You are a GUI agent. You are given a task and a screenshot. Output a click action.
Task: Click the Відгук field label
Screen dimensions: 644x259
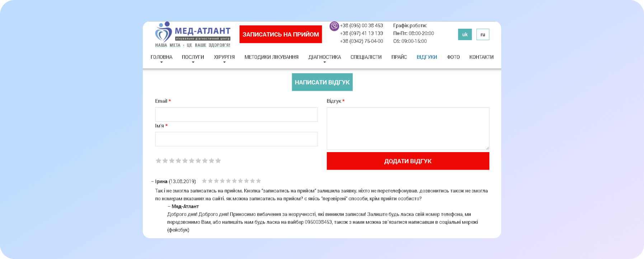(x=334, y=101)
